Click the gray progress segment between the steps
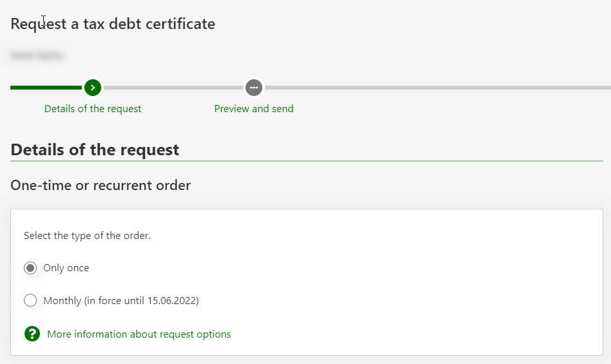This screenshot has height=364, width=611. point(173,87)
